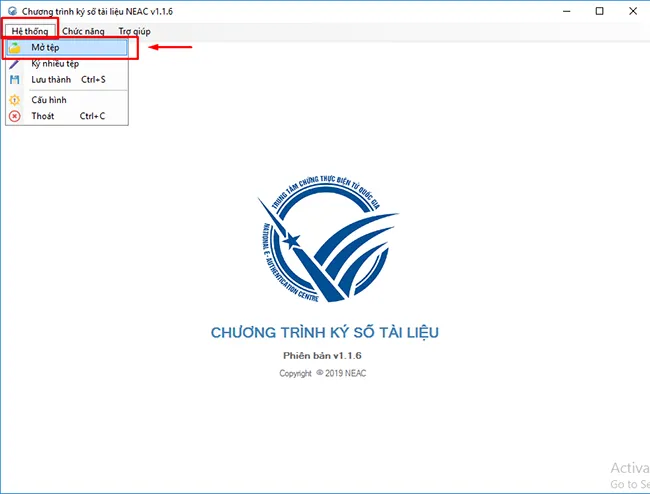The width and height of the screenshot is (650, 494).
Task: Click the application icon in the title bar
Action: click(x=10, y=11)
